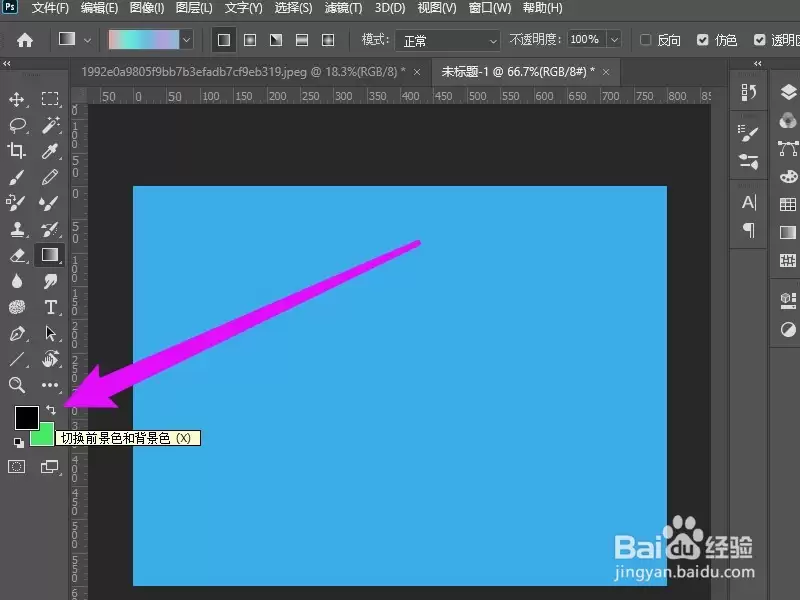Change the screen mode
The image size is (800, 600).
point(49,466)
